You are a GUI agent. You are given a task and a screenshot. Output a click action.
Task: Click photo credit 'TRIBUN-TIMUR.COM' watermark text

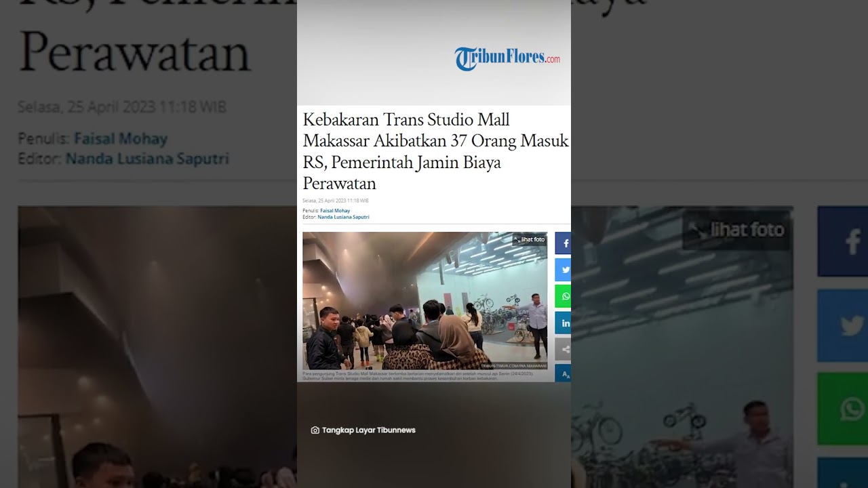coord(513,366)
